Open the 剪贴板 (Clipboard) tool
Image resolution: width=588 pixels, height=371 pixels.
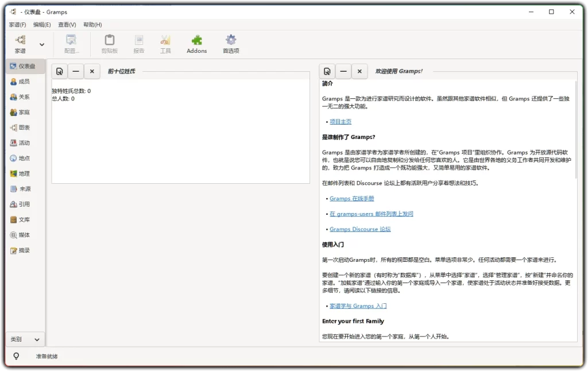[109, 43]
